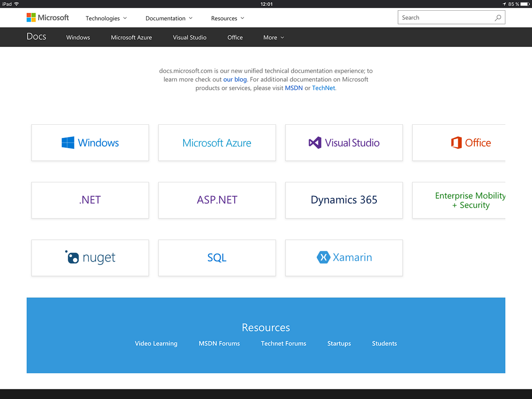Click the Docs title link

click(36, 37)
